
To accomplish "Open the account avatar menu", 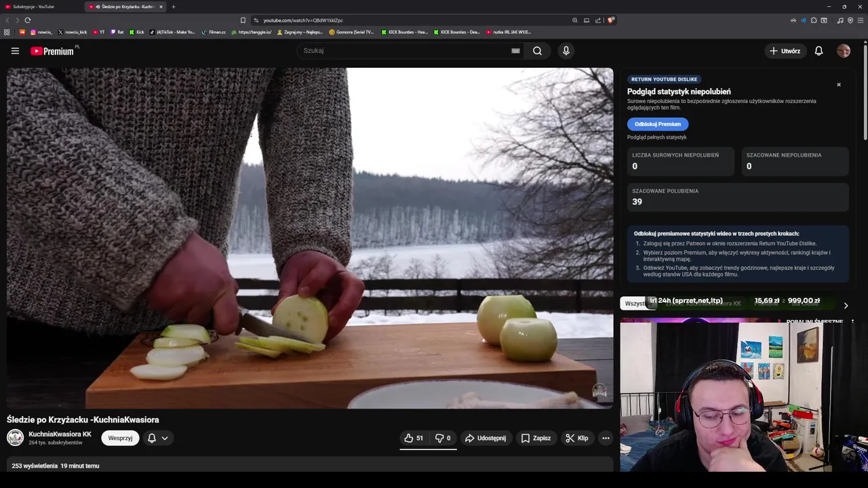I will [844, 51].
